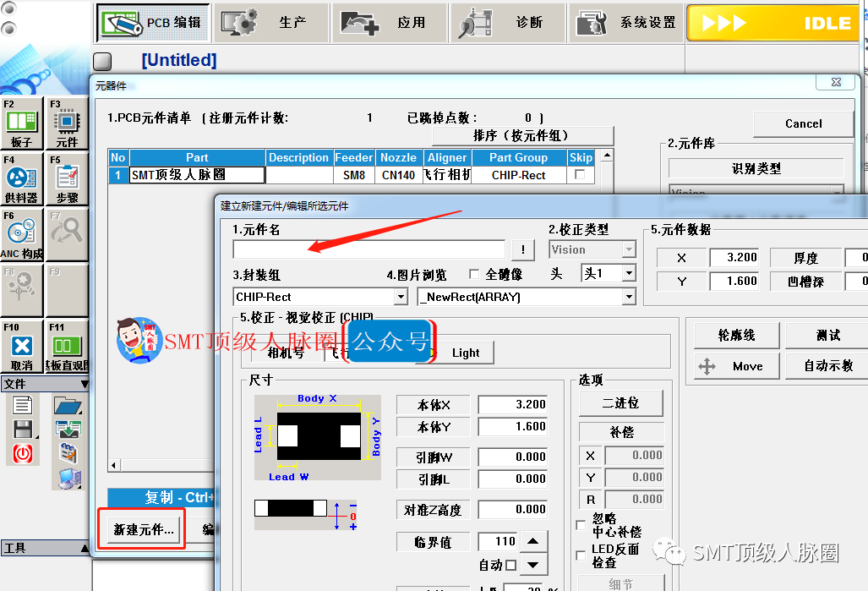Viewport: 868px width, 591px height.
Task: Open the 头1 head selection dropdown
Action: [628, 273]
